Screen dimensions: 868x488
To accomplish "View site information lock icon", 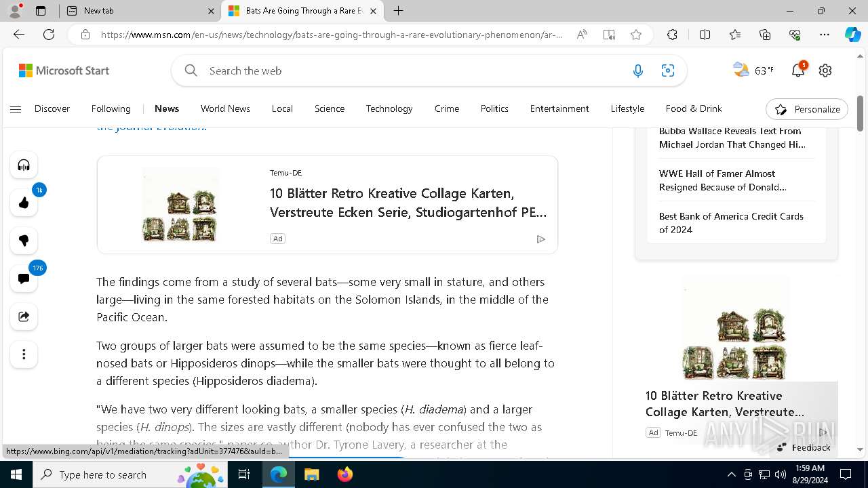I will (x=85, y=35).
